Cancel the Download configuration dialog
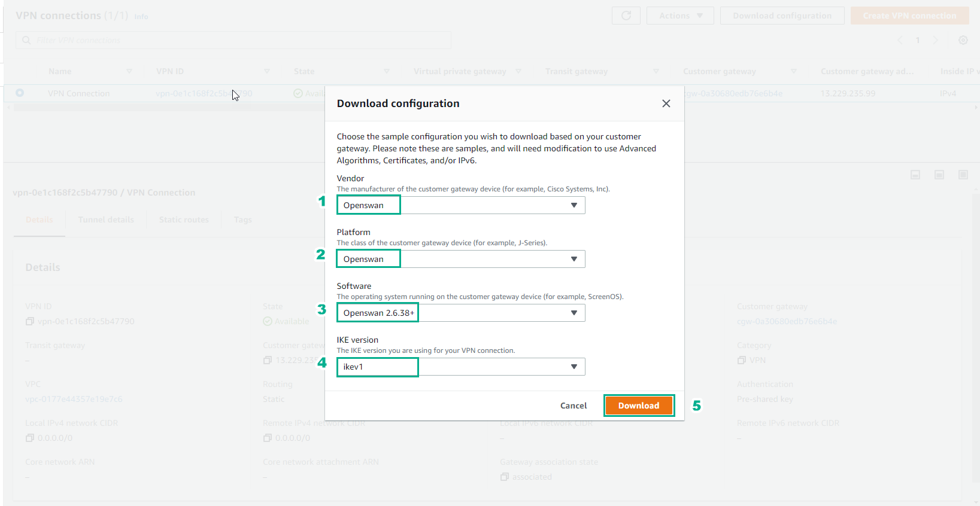 coord(574,406)
